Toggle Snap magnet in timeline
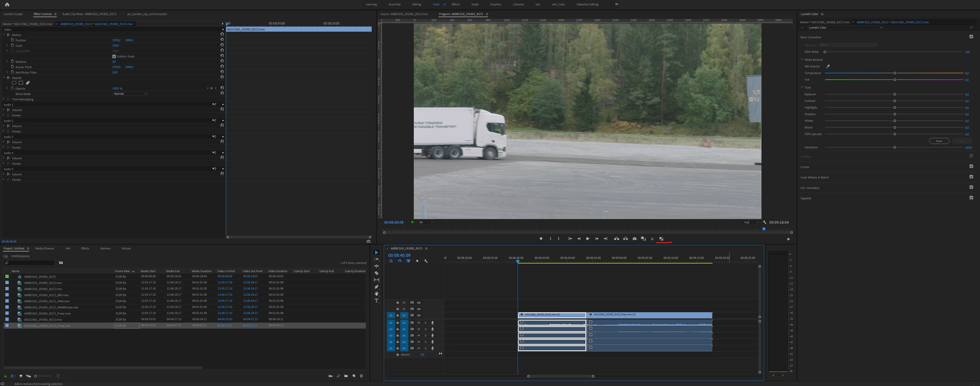Screen dimensions: 980x386 tap(400, 261)
